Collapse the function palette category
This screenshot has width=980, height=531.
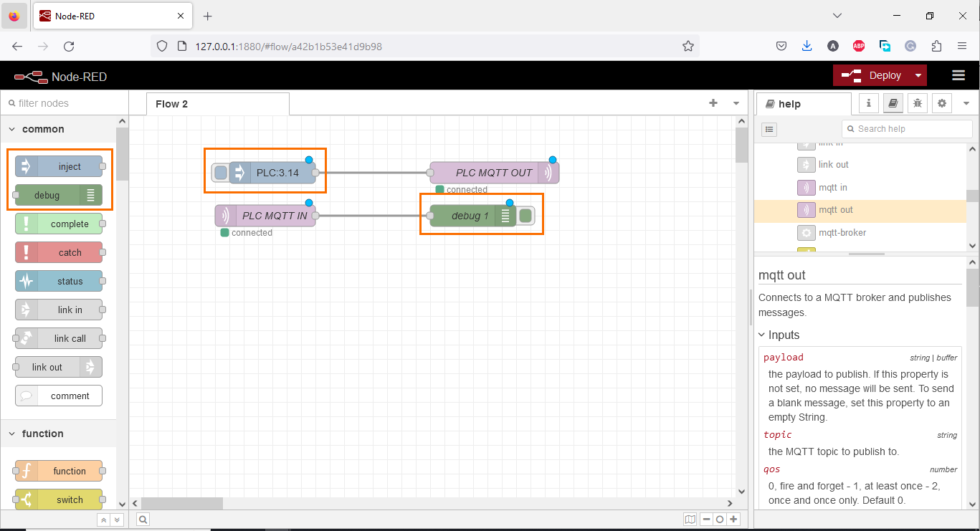pos(58,434)
